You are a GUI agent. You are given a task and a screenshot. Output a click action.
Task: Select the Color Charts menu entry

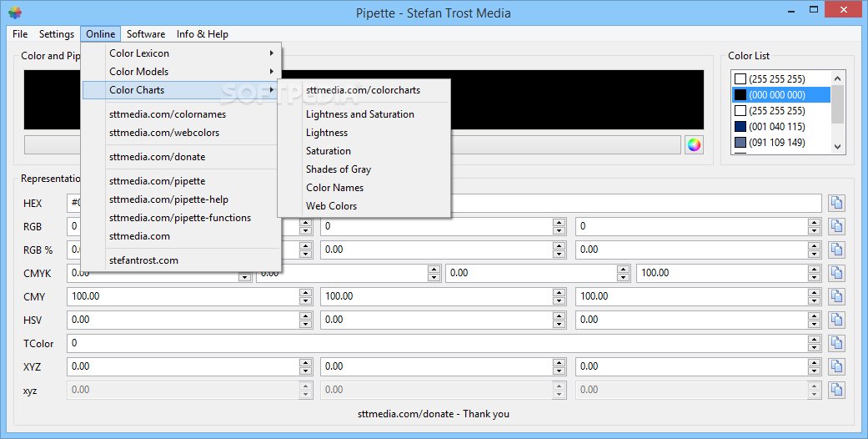182,90
